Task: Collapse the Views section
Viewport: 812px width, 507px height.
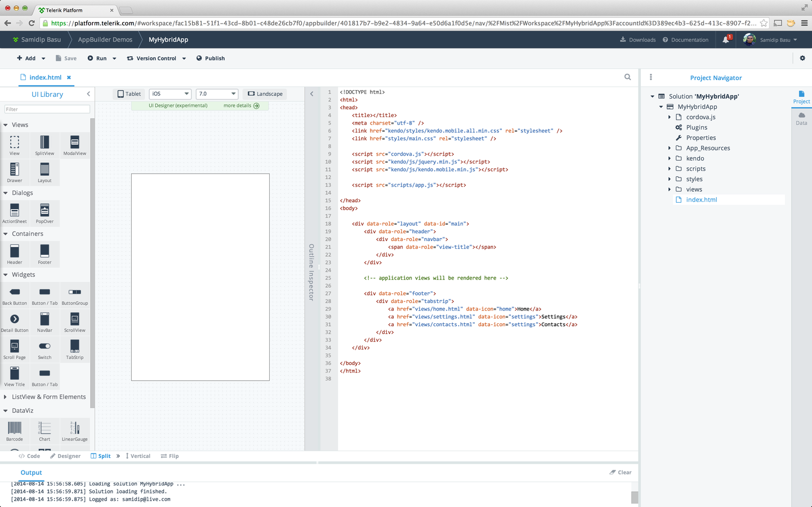Action: pyautogui.click(x=6, y=125)
